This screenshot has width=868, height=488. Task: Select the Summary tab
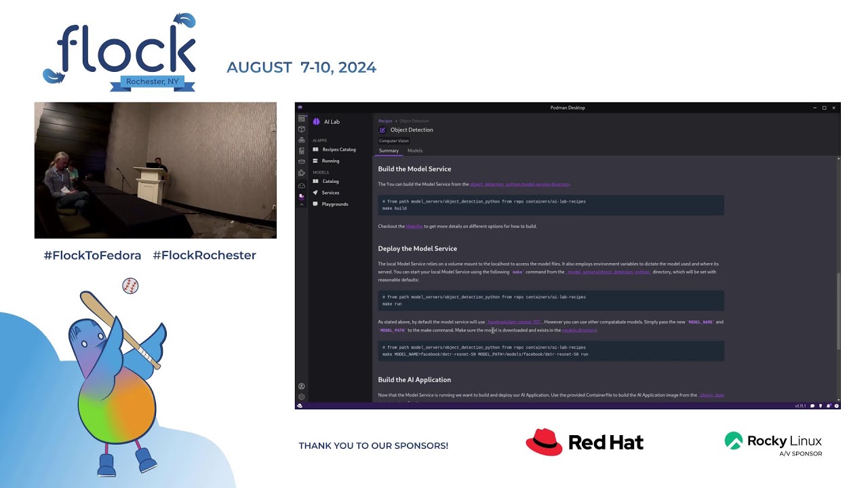click(389, 150)
